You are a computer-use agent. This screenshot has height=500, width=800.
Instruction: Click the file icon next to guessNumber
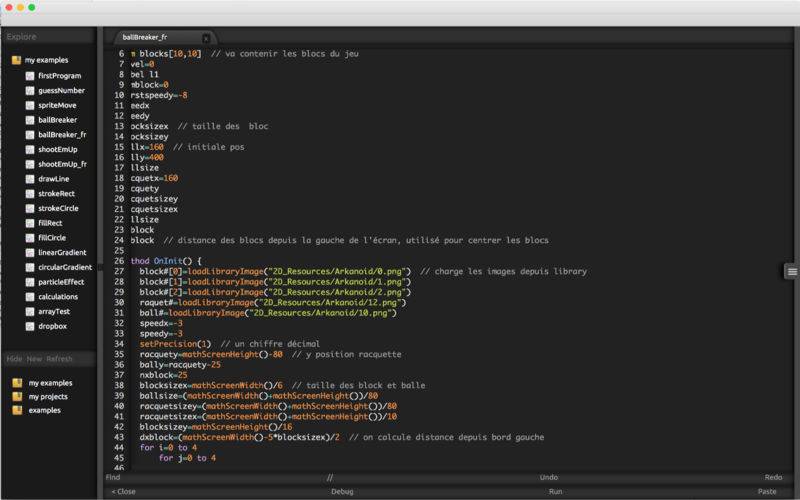[30, 90]
